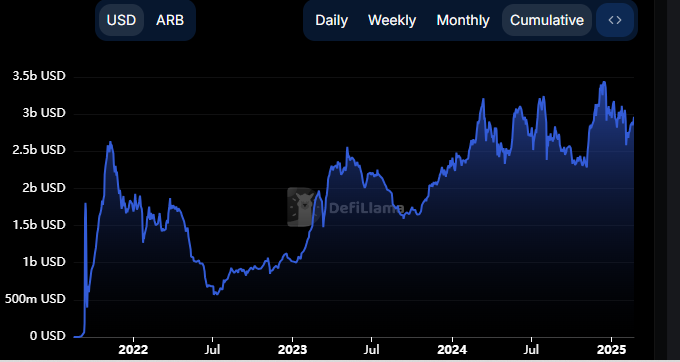Screen dimensions: 680x362
Task: Select the Monthly interval tab
Action: 463,20
